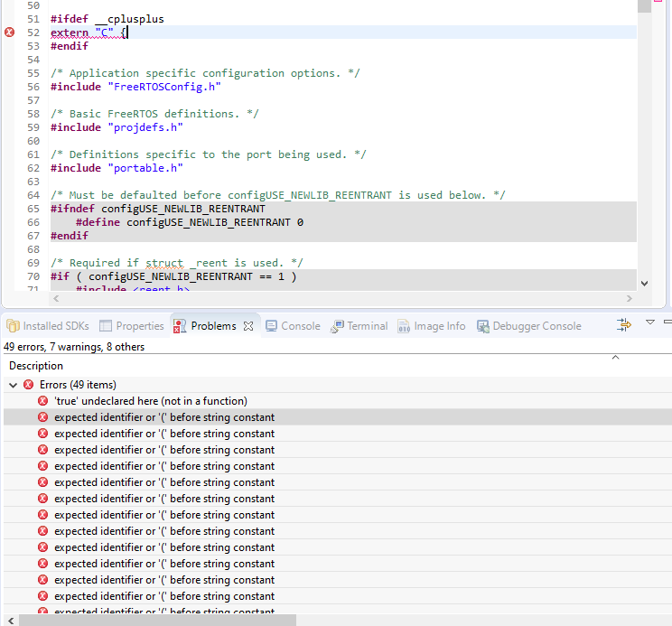Select the Errors (49 items) row

[x=338, y=385]
